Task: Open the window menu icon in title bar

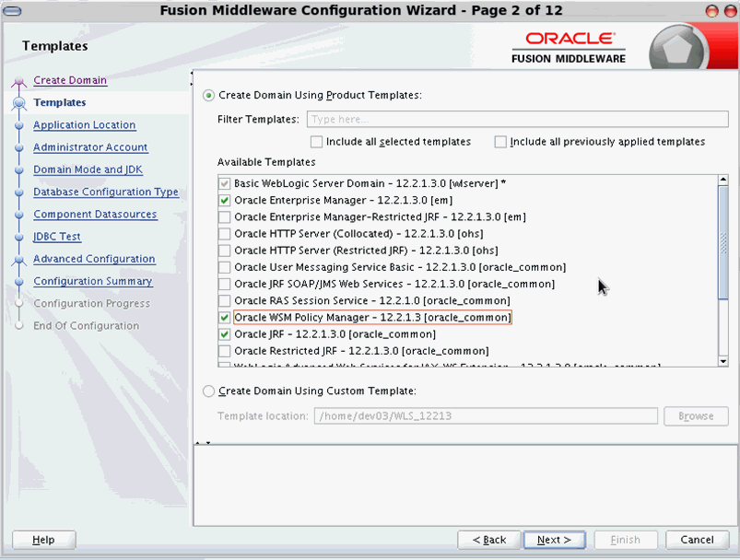Action: pyautogui.click(x=12, y=11)
